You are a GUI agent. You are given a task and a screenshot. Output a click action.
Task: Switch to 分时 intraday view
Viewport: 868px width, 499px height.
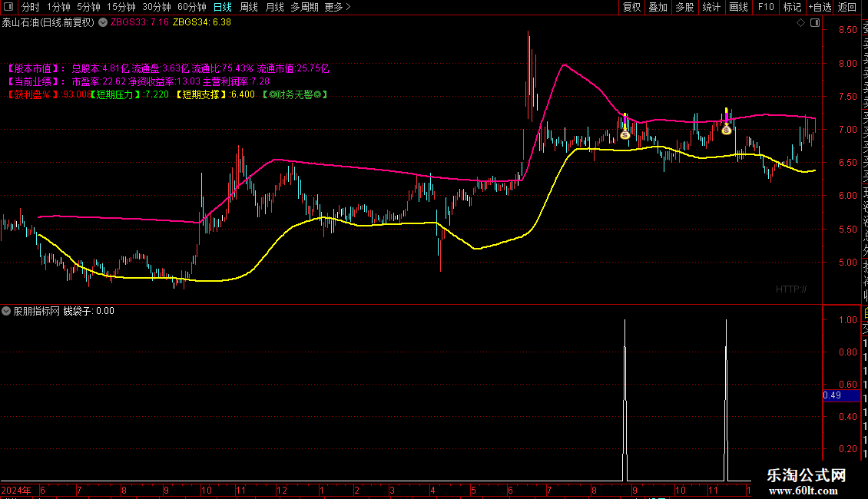(31, 7)
